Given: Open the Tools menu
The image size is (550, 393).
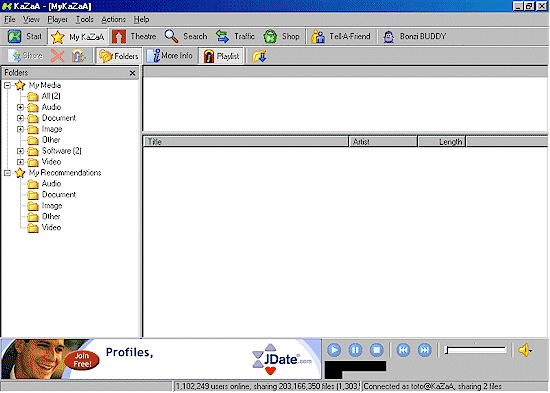Looking at the screenshot, I should [85, 20].
